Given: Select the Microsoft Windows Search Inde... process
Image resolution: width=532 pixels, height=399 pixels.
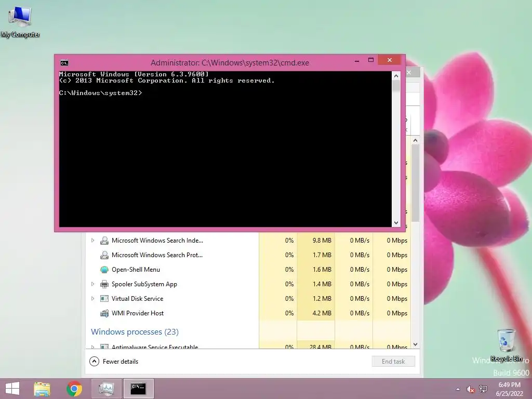Looking at the screenshot, I should tap(157, 241).
